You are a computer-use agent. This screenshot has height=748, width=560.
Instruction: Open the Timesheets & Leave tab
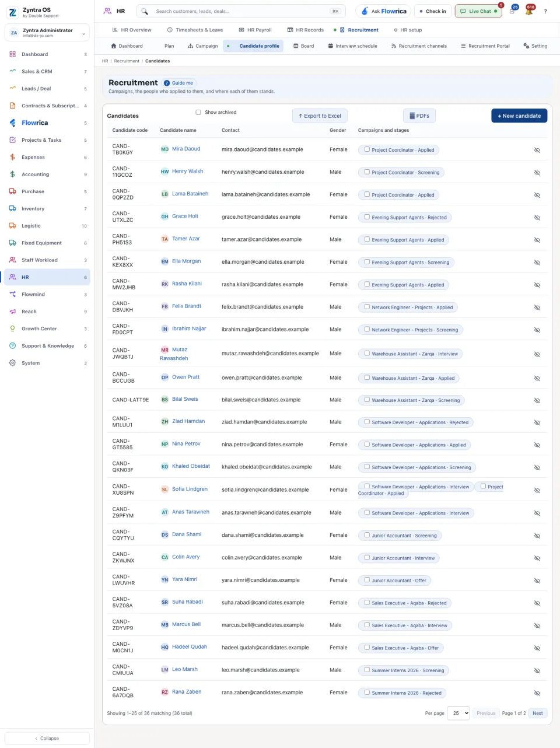[x=195, y=30]
